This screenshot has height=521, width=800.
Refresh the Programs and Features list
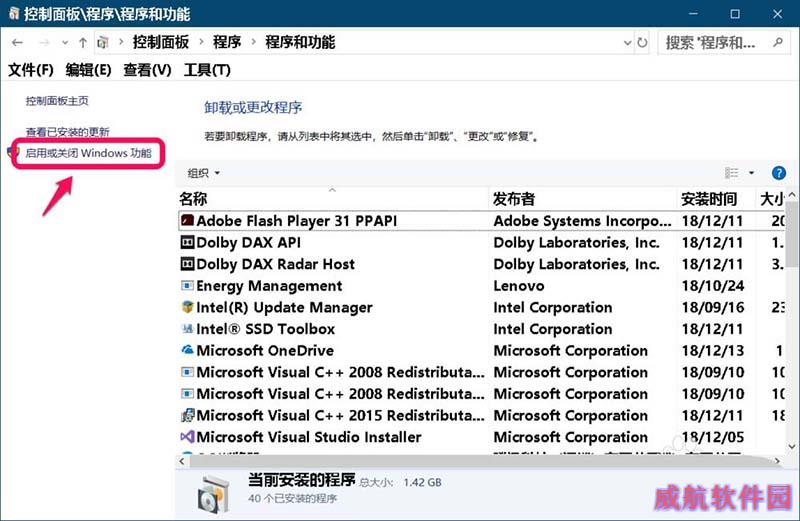(x=642, y=43)
